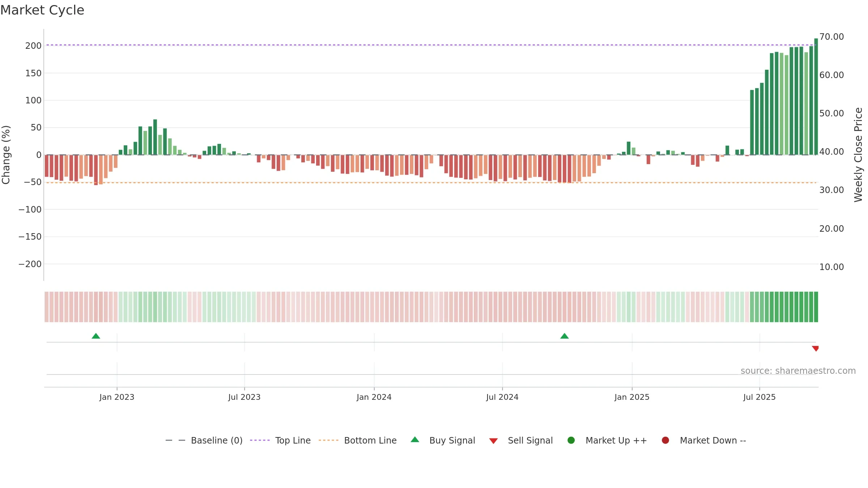Click red Market Down circle icon in legend
Screen dimensions: 868x488
click(665, 440)
